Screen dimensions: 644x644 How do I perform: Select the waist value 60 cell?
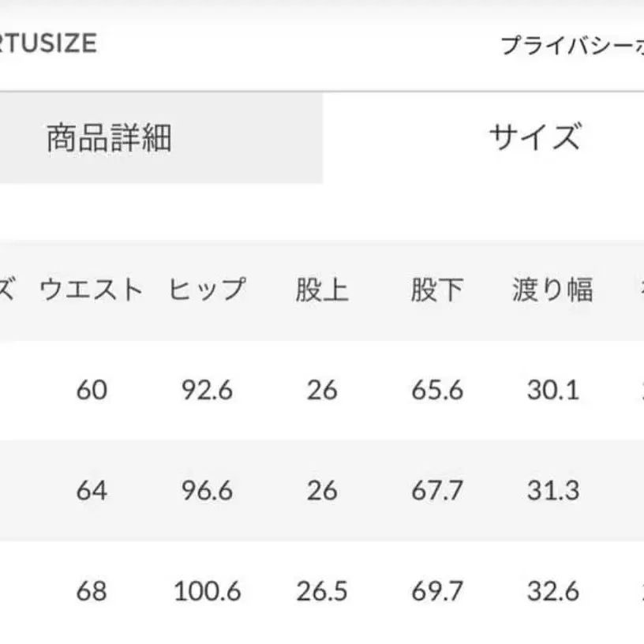pyautogui.click(x=92, y=390)
